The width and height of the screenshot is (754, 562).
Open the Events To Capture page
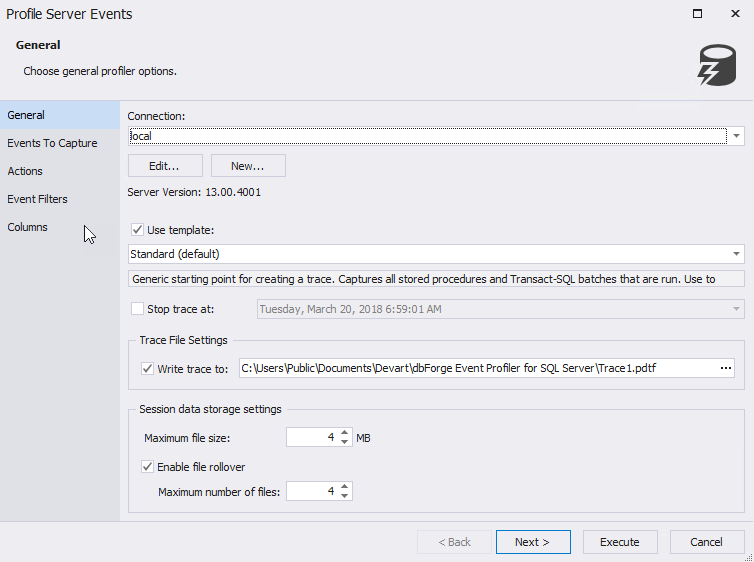[52, 143]
